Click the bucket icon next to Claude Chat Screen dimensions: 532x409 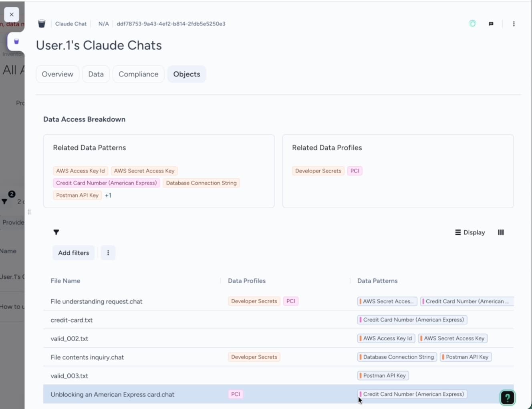[42, 24]
